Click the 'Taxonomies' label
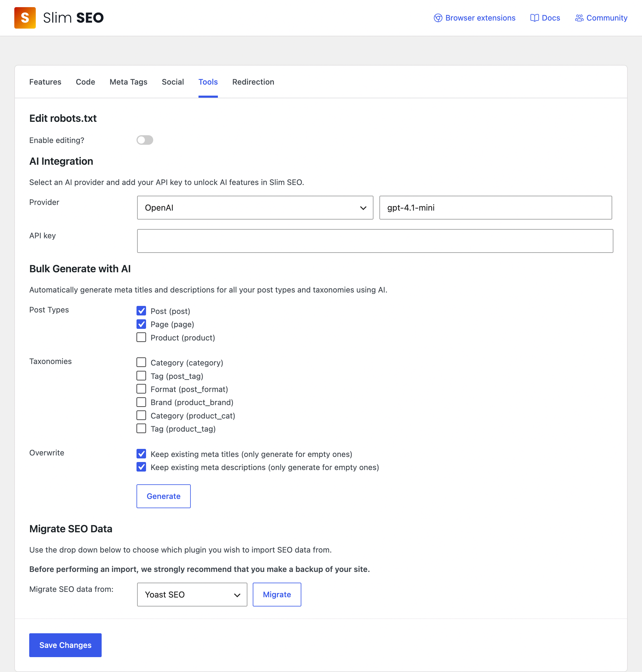The height and width of the screenshot is (672, 642). click(x=50, y=361)
